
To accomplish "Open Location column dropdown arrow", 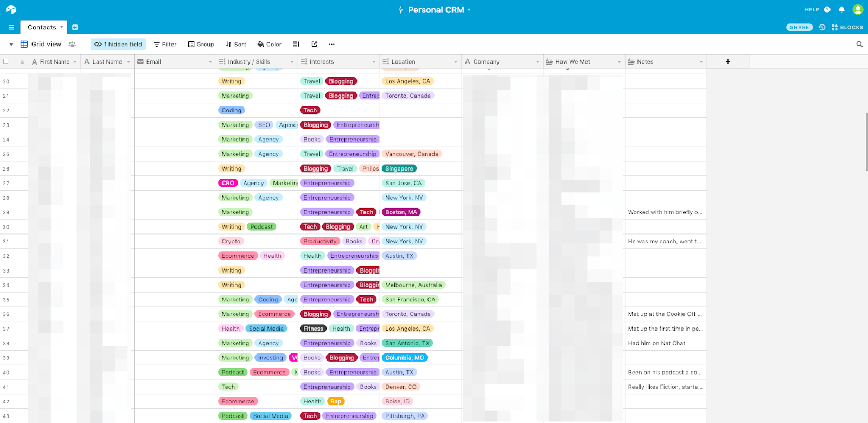I will (456, 62).
